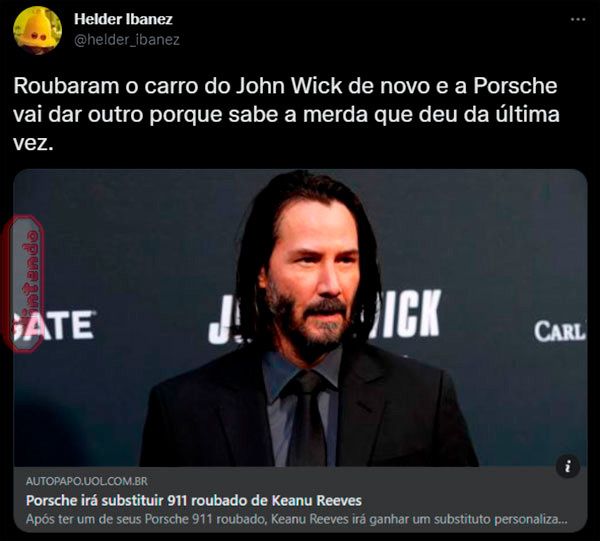This screenshot has height=541, width=600.
Task: Open headline "Porsche irá substituir 911 roubado"
Action: click(194, 500)
